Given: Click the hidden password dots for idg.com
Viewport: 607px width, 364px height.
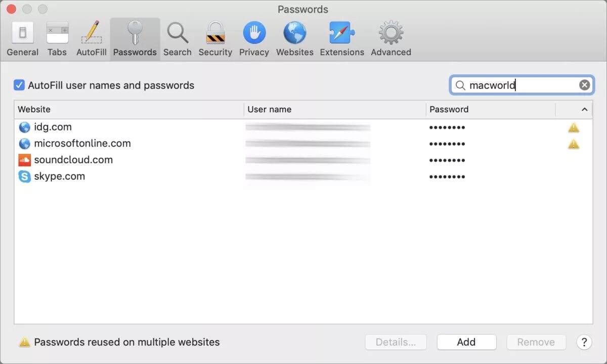Looking at the screenshot, I should click(x=447, y=127).
